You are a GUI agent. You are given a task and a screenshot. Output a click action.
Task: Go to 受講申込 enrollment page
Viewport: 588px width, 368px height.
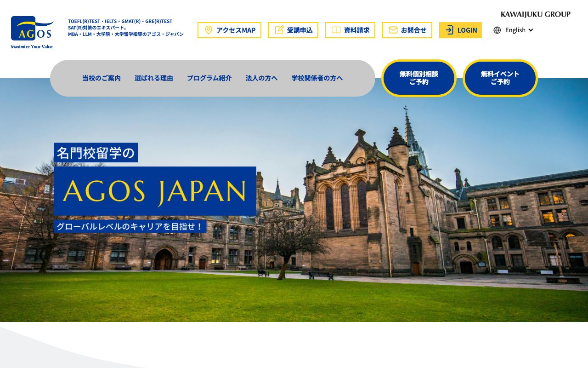(293, 30)
